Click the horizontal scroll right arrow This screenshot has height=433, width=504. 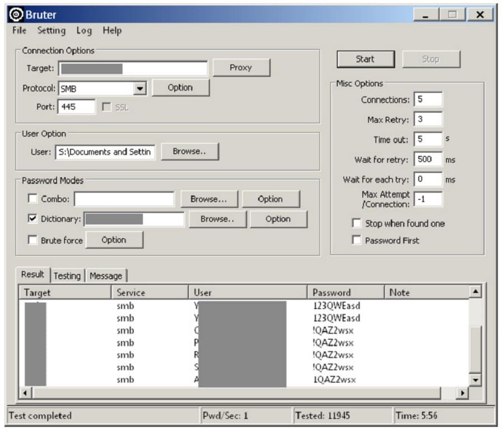tap(462, 393)
